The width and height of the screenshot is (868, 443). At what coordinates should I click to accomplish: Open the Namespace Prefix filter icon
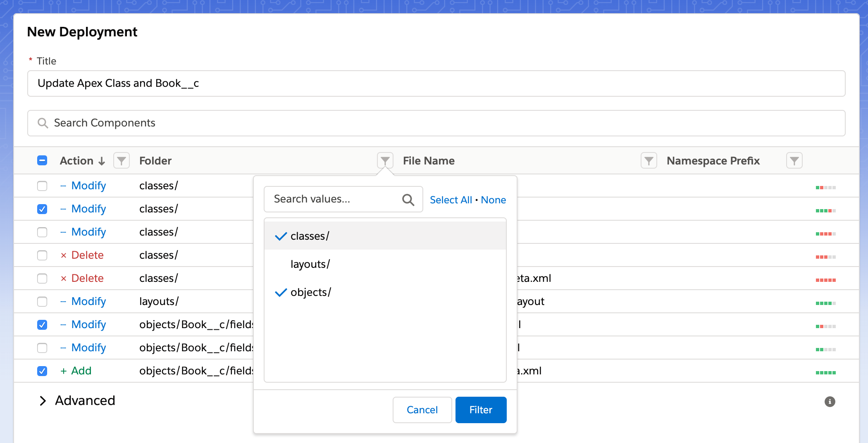[794, 160]
